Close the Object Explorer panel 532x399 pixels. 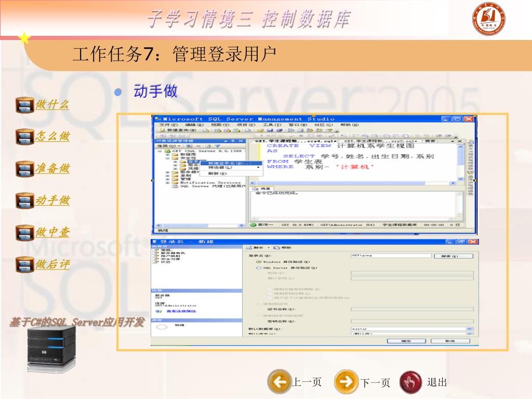pos(241,141)
